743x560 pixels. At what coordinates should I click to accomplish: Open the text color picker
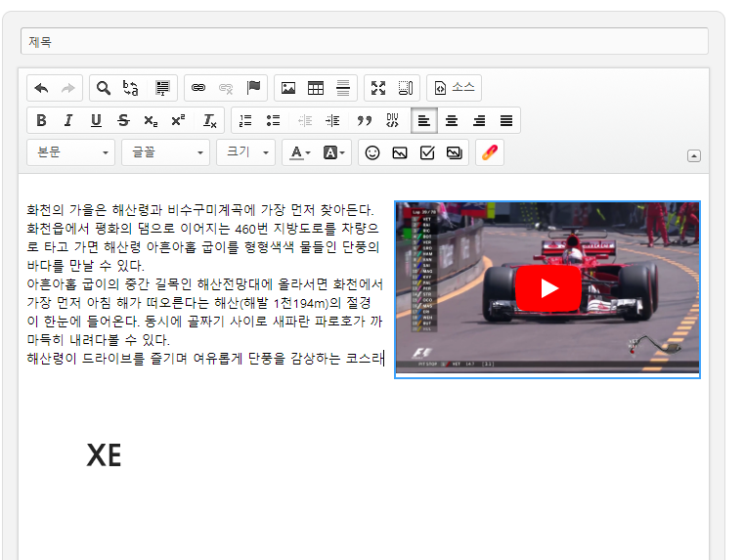click(x=297, y=152)
